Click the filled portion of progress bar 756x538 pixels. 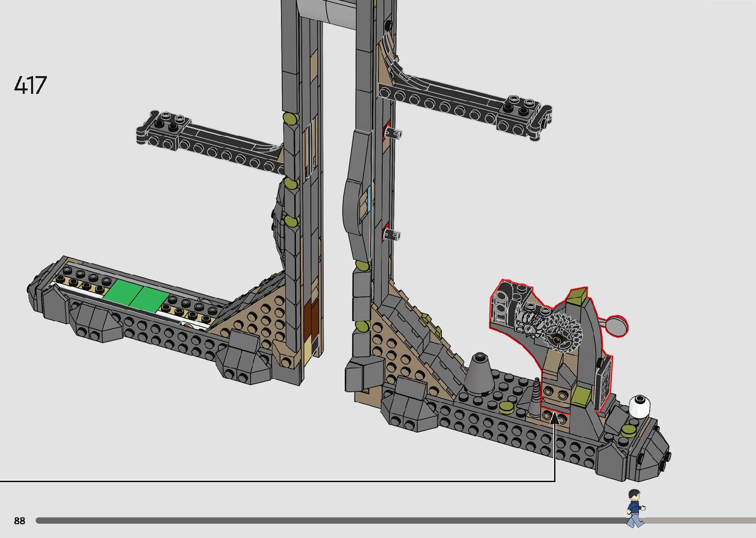click(x=326, y=520)
